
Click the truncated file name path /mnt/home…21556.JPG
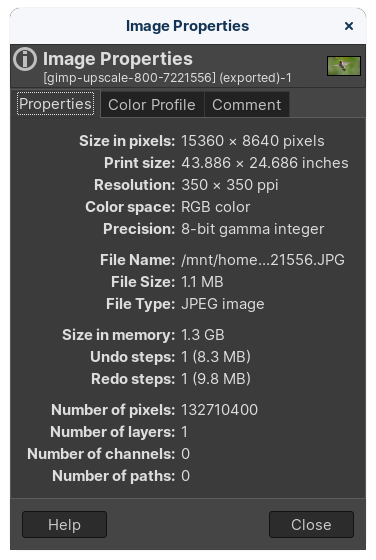263,260
